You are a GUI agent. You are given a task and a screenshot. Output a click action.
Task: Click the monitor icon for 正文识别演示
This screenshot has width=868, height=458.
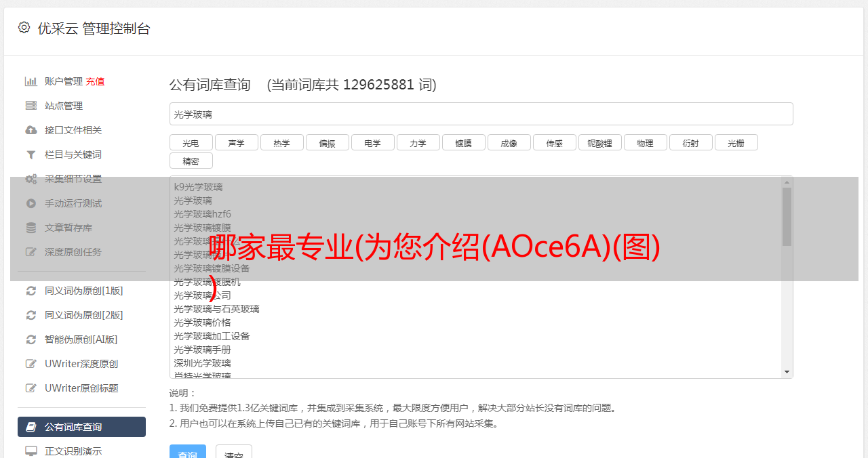31,451
